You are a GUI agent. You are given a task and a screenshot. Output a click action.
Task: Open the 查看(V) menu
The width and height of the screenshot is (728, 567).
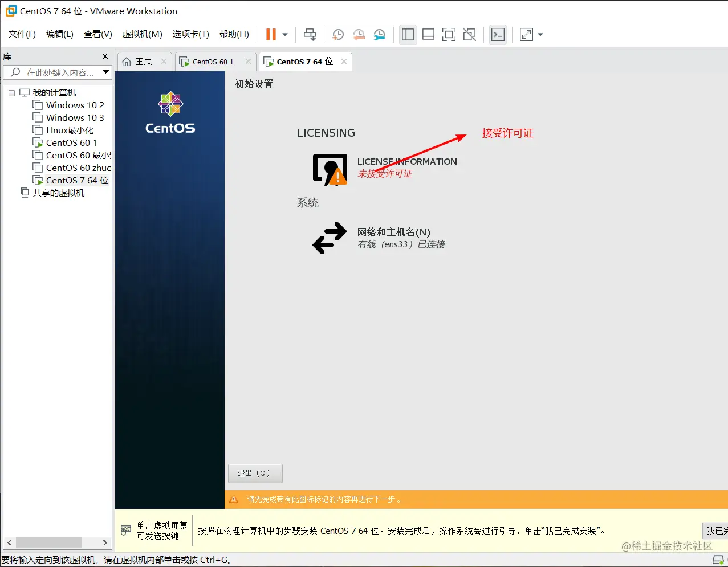click(x=98, y=34)
